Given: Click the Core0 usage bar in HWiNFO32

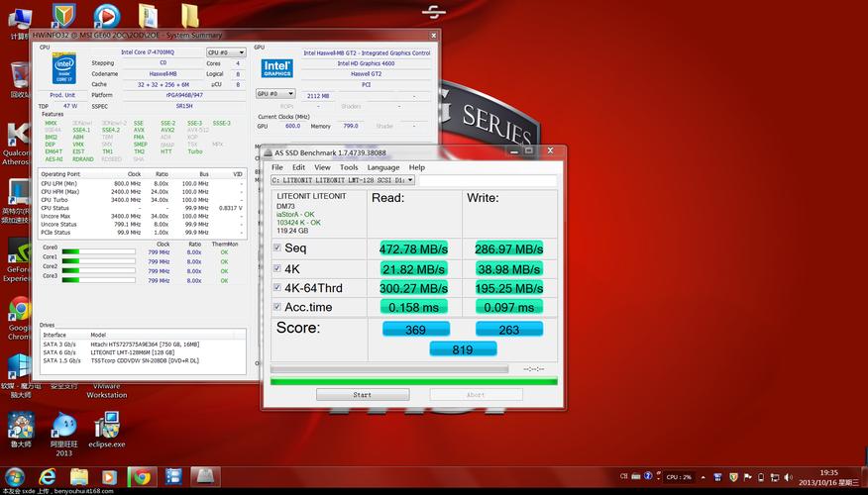Looking at the screenshot, I should point(98,251).
